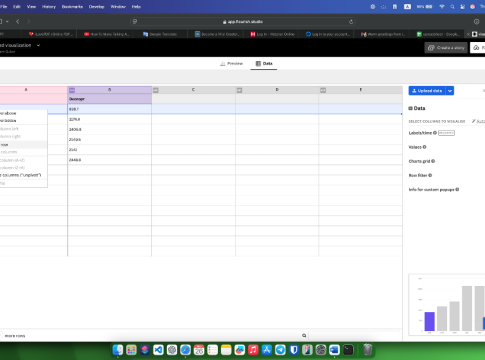Image resolution: width=485 pixels, height=360 pixels.
Task: Open Safari from the Dock
Action: point(185,350)
